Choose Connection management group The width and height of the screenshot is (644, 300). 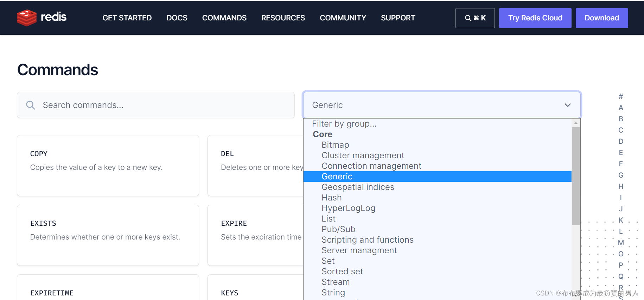[x=438, y=166]
